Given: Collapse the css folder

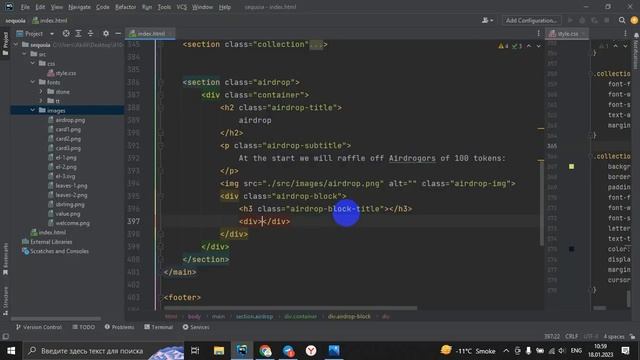Looking at the screenshot, I should pos(33,63).
